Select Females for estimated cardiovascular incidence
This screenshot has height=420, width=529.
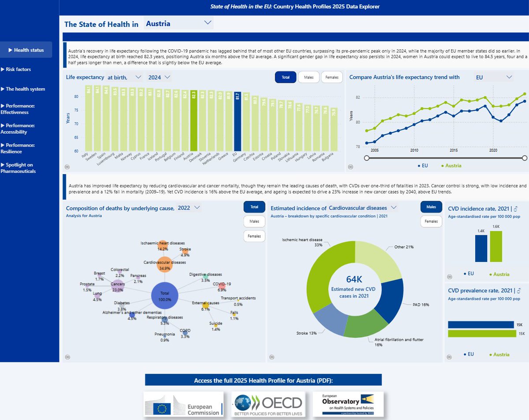(431, 221)
